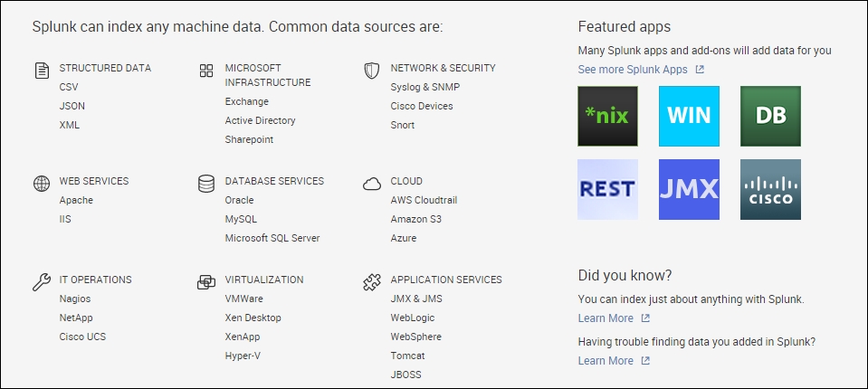This screenshot has width=868, height=389.
Task: Click external-link icon after index anything Learn More
Action: (645, 318)
